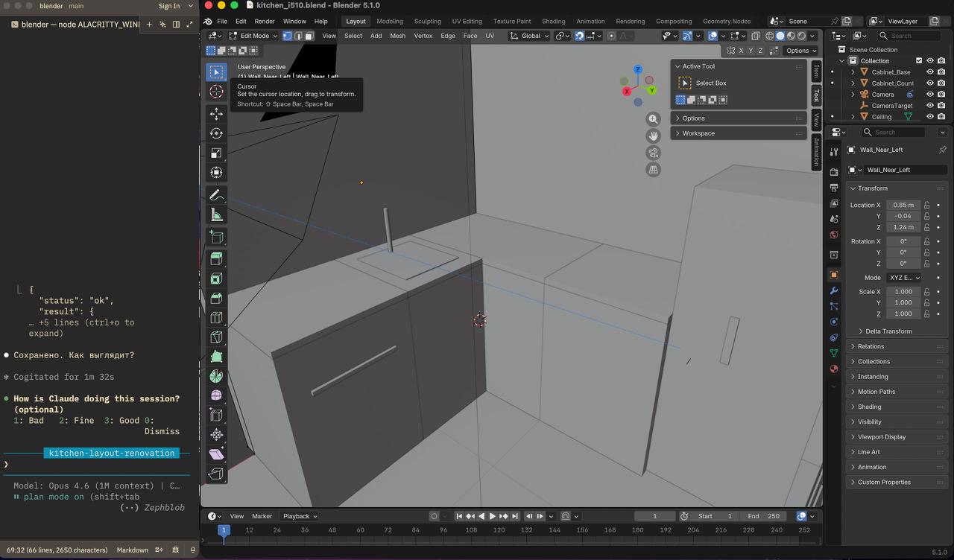Open the Edit Mode dropdown
The image size is (954, 560).
click(x=253, y=36)
